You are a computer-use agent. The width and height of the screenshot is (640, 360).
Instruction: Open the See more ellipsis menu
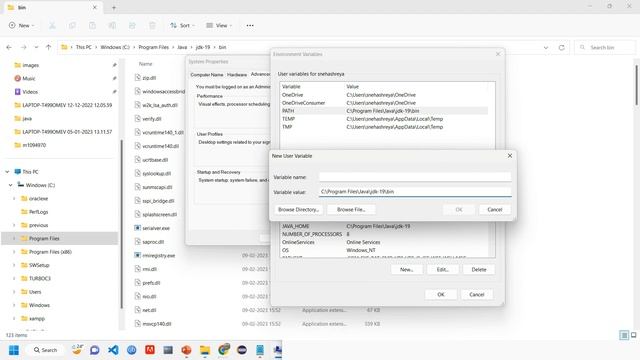[x=250, y=25]
